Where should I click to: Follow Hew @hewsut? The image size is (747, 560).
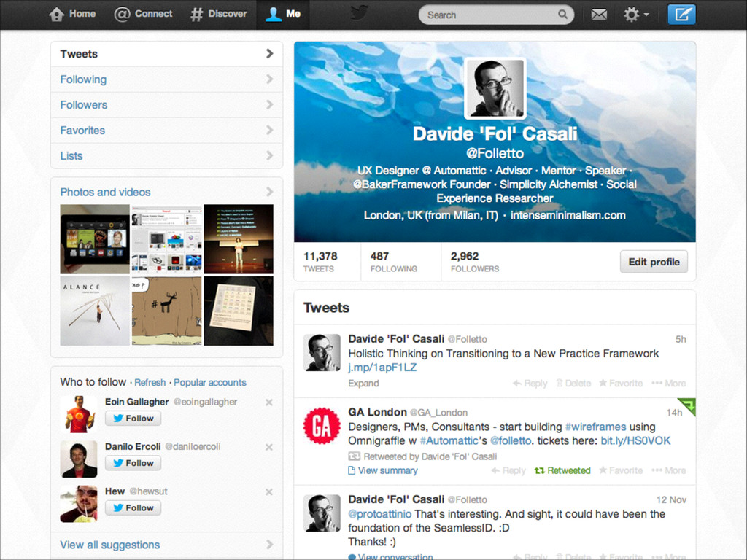(133, 508)
